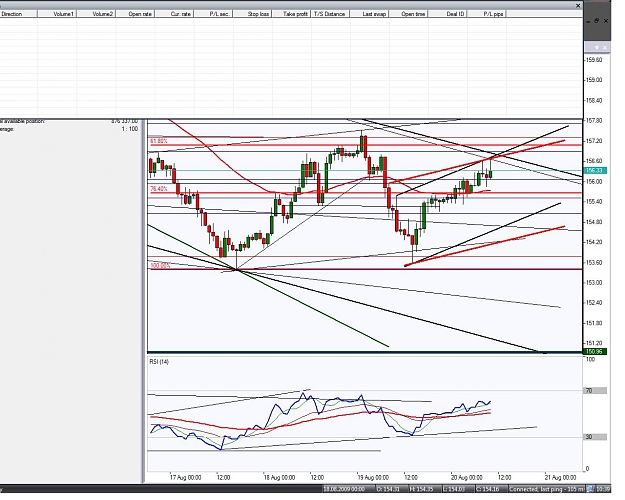The width and height of the screenshot is (625, 500).
Task: Click the 1 : 100 leverage value
Action: pyautogui.click(x=130, y=129)
